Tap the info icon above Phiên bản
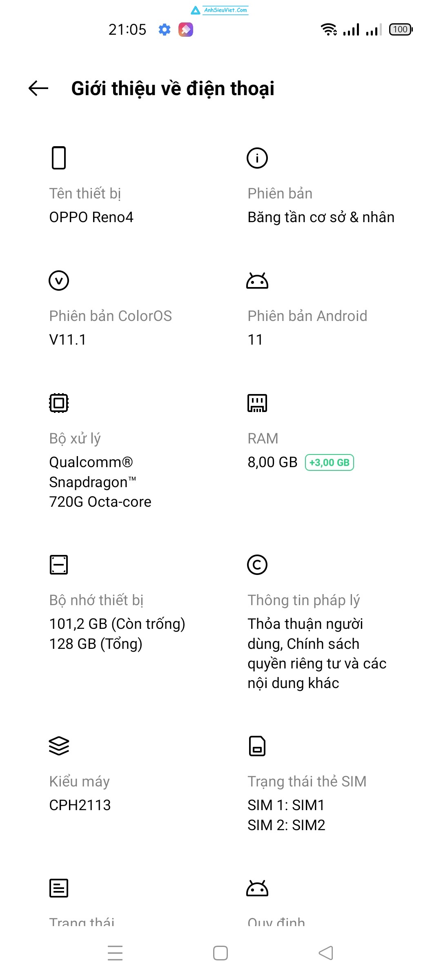Image resolution: width=441 pixels, height=980 pixels. coord(257,158)
